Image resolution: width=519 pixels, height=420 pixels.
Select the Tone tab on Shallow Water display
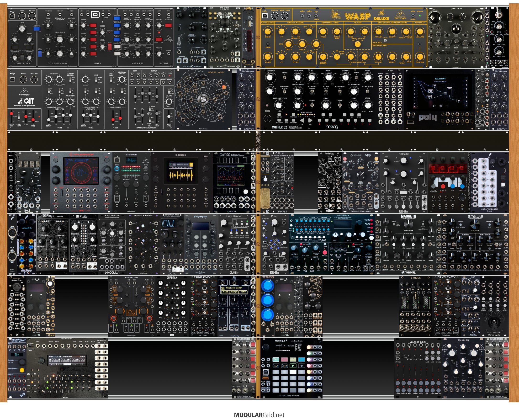[x=243, y=292]
